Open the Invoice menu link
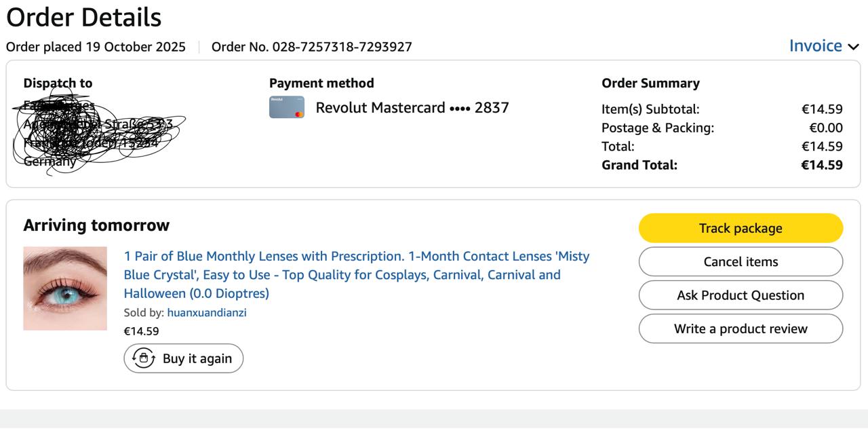Image resolution: width=868 pixels, height=431 pixels. [815, 46]
